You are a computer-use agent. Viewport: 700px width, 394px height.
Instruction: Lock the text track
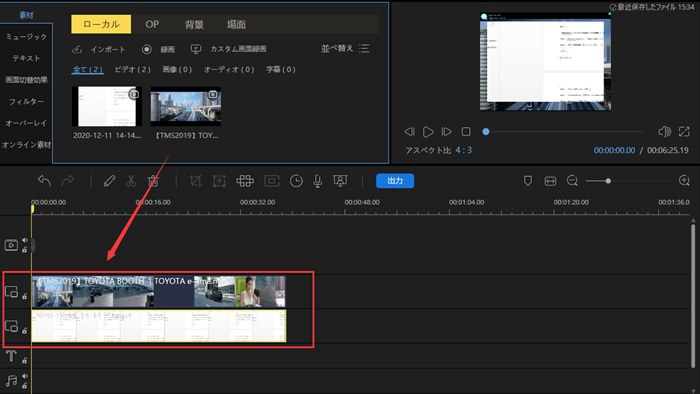tap(25, 360)
